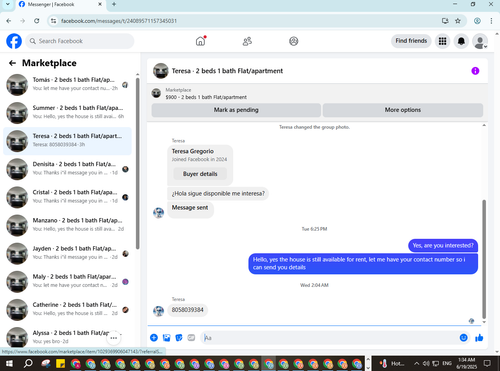Open Windows taskbar search
500x371 pixels.
tap(28, 363)
